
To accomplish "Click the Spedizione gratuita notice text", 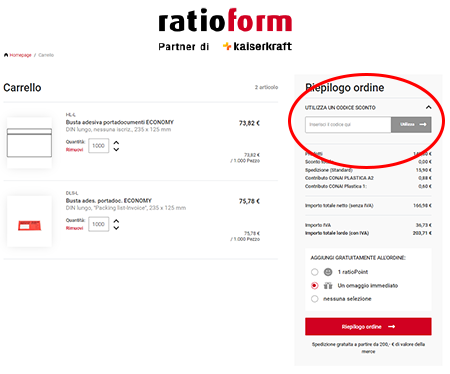I will (368, 348).
